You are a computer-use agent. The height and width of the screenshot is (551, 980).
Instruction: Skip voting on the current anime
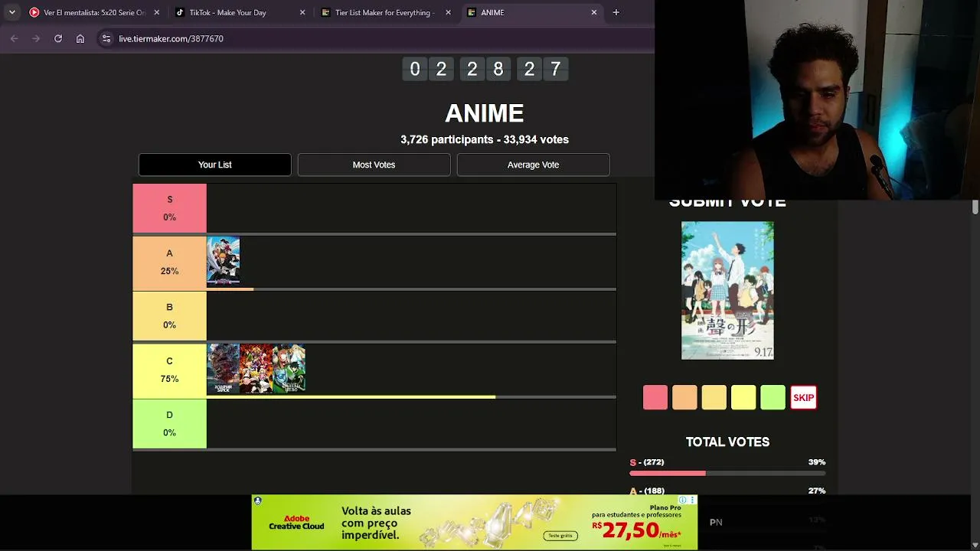803,397
